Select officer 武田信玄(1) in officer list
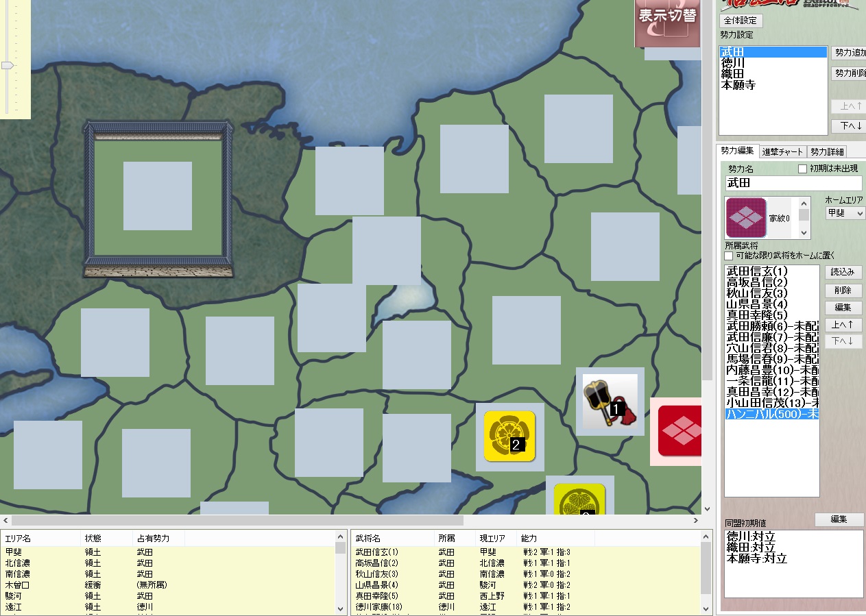This screenshot has height=616, width=866. click(x=772, y=271)
